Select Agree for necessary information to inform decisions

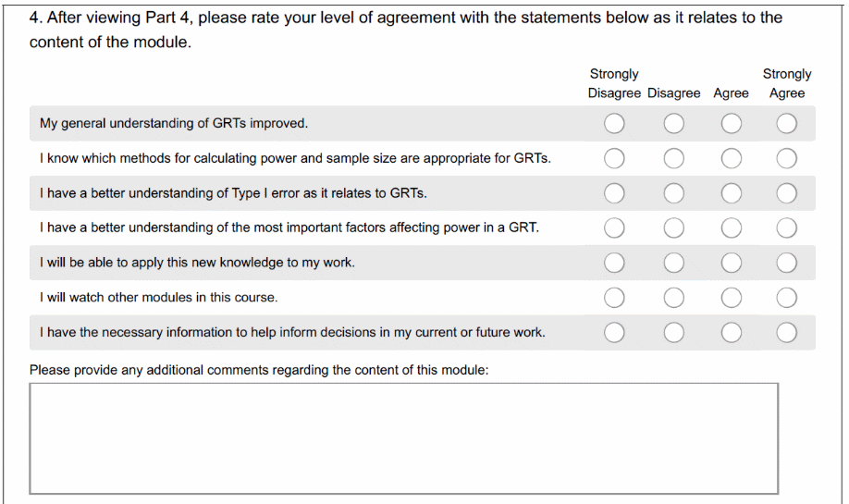732,333
